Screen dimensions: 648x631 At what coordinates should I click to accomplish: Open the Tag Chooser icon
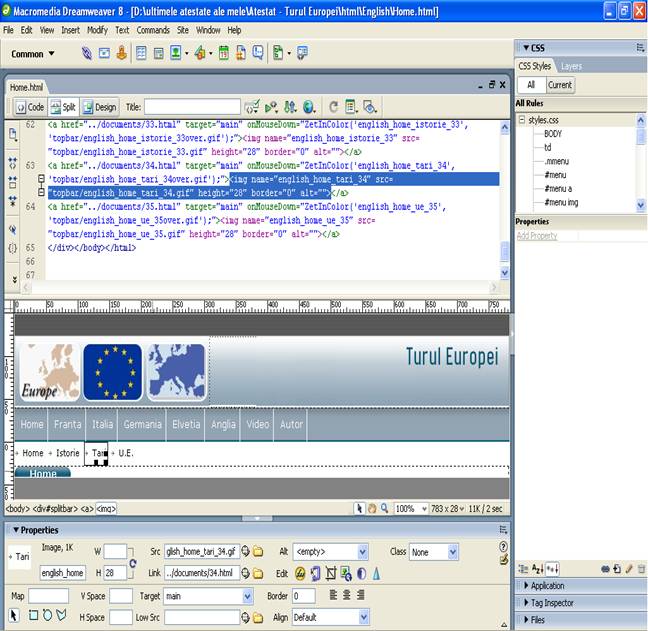[x=303, y=53]
